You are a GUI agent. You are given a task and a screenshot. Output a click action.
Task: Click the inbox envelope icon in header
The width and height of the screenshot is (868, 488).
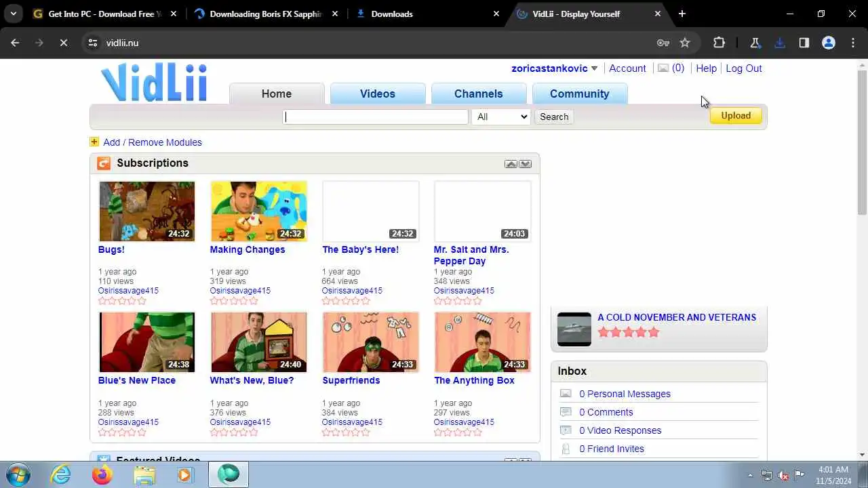663,68
